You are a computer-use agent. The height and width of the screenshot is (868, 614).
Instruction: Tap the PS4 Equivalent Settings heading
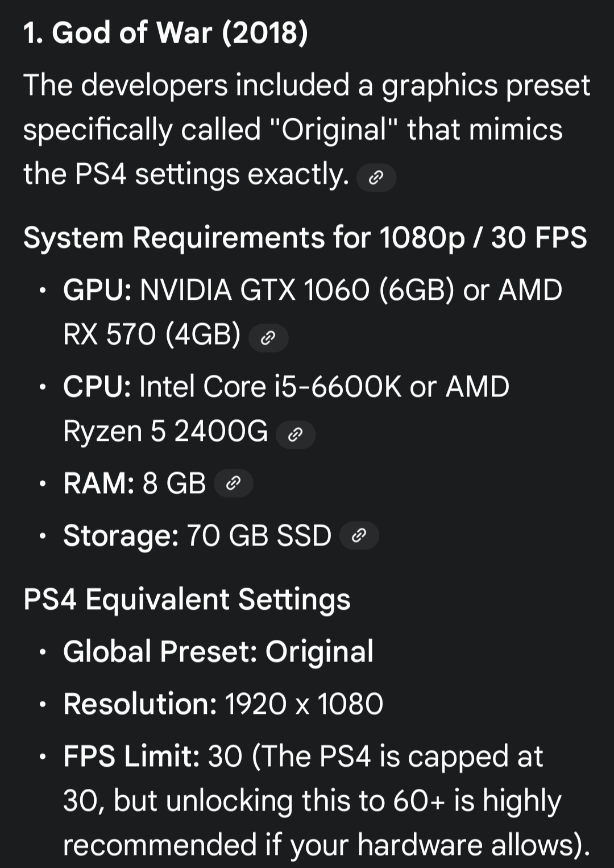(x=186, y=599)
